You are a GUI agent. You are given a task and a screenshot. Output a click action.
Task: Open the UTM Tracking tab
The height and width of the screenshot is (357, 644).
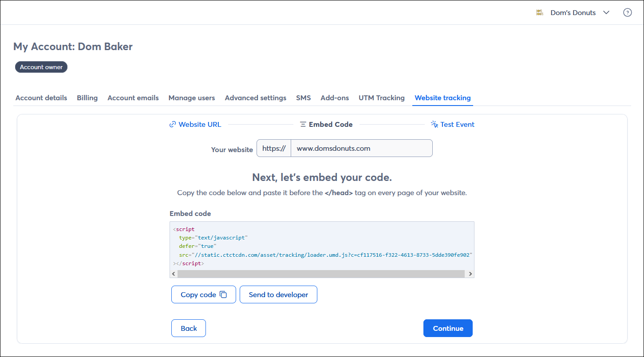pos(381,98)
